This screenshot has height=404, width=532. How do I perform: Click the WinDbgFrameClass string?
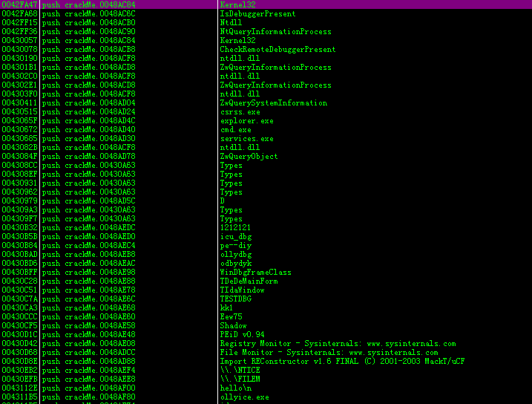click(x=255, y=273)
